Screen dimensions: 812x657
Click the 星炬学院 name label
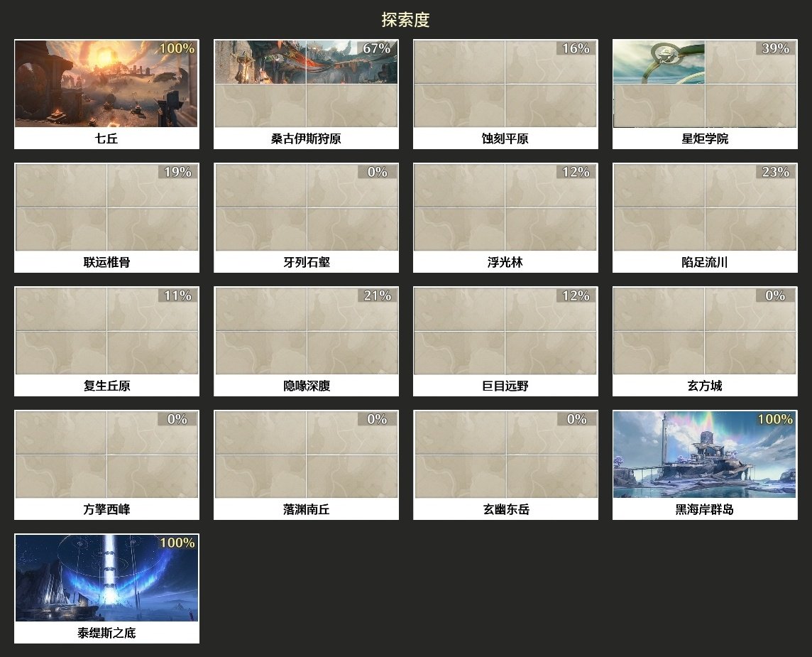tap(705, 139)
